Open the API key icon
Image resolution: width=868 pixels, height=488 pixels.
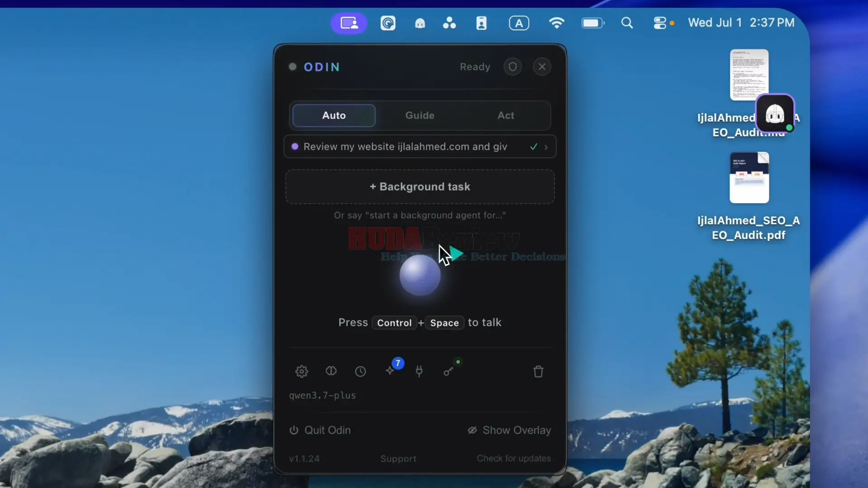pos(449,370)
